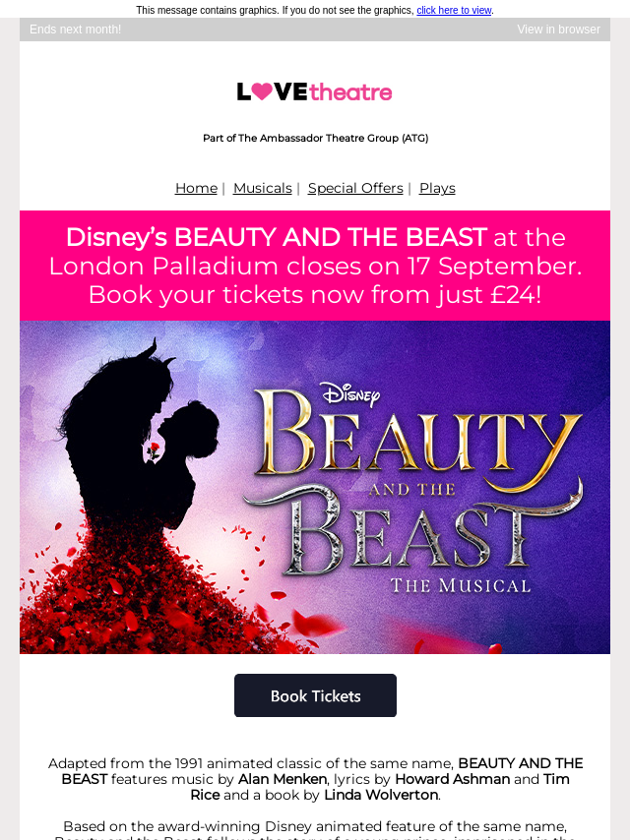Click the LOVEtheatre logo
630x840 pixels.
click(315, 91)
